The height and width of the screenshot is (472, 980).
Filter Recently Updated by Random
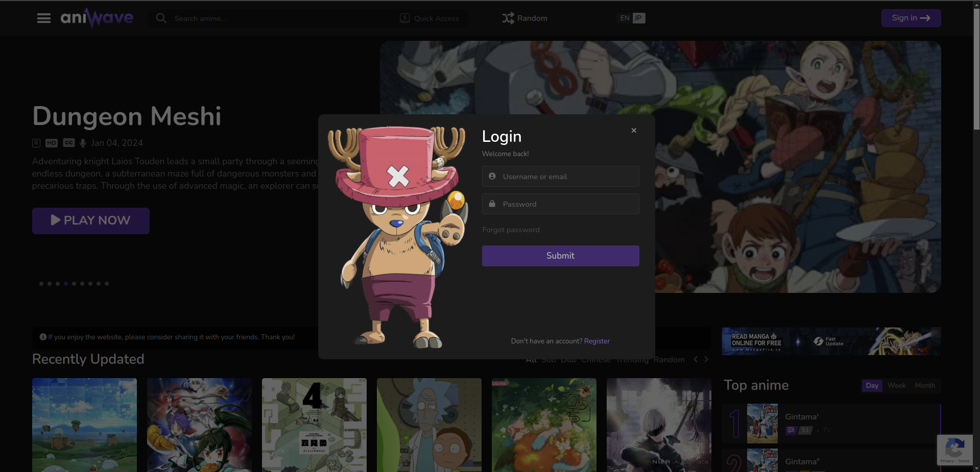(x=669, y=360)
